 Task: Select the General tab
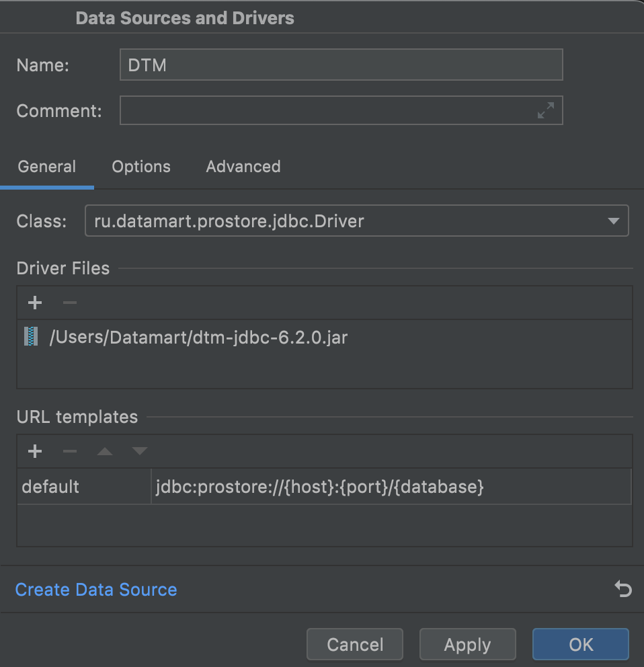tap(47, 167)
